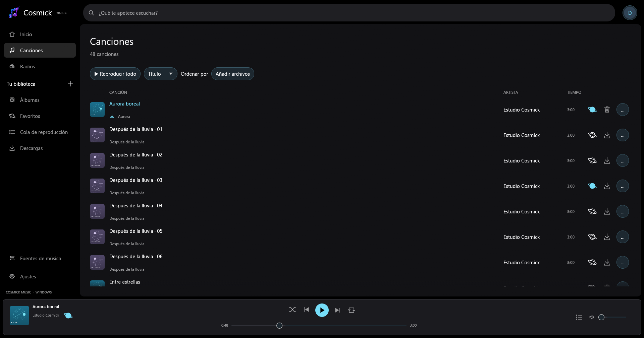Download Después de la lluvia · 06
The width and height of the screenshot is (644, 338).
click(x=607, y=262)
